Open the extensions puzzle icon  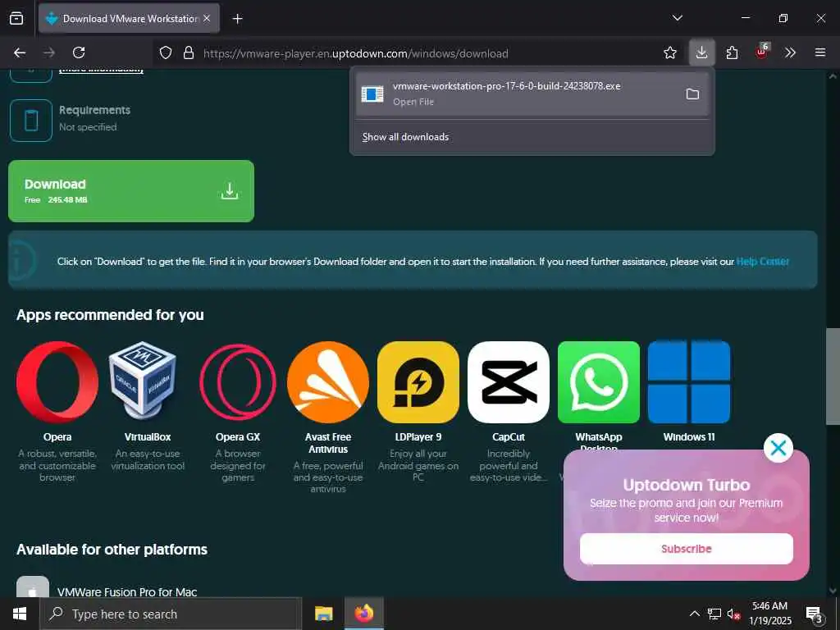tap(732, 52)
